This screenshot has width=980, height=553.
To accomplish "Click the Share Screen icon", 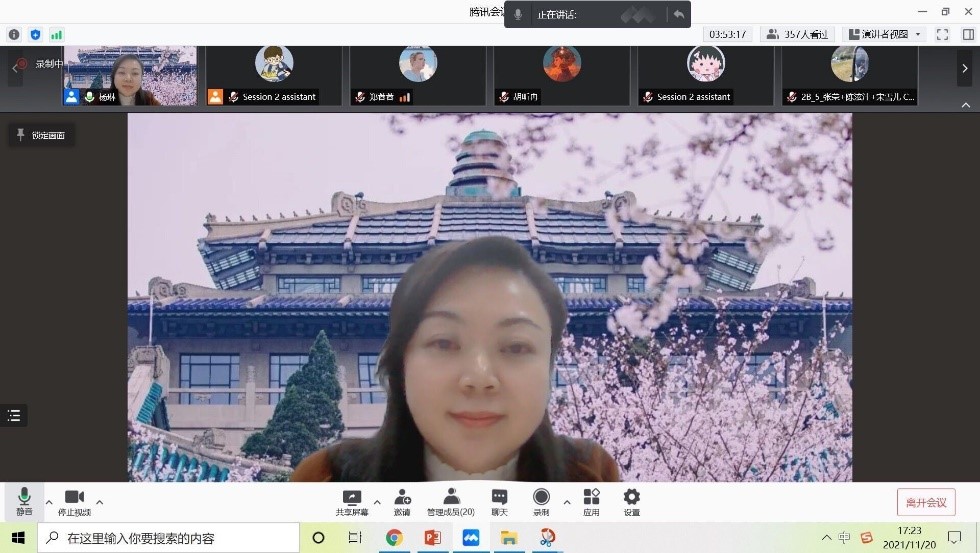I will tap(352, 501).
